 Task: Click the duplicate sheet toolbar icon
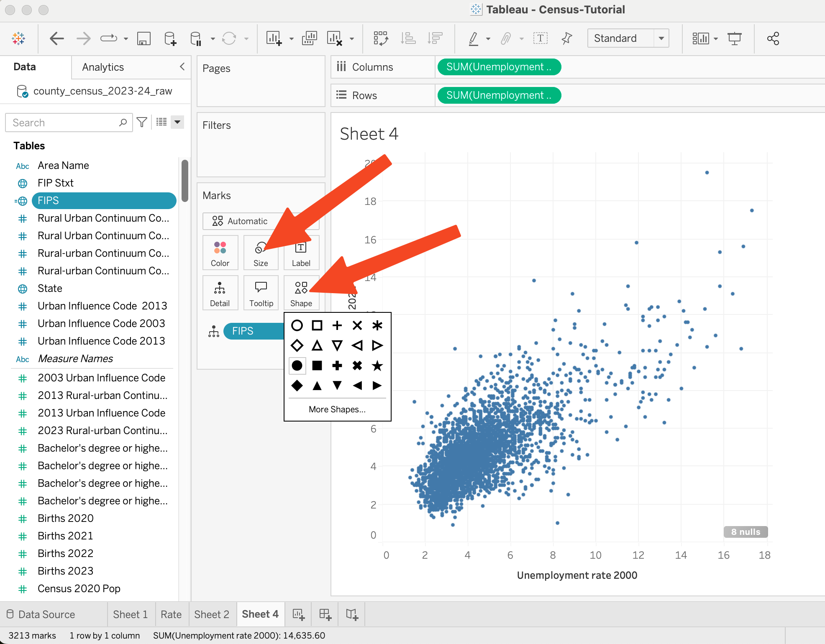(x=310, y=38)
